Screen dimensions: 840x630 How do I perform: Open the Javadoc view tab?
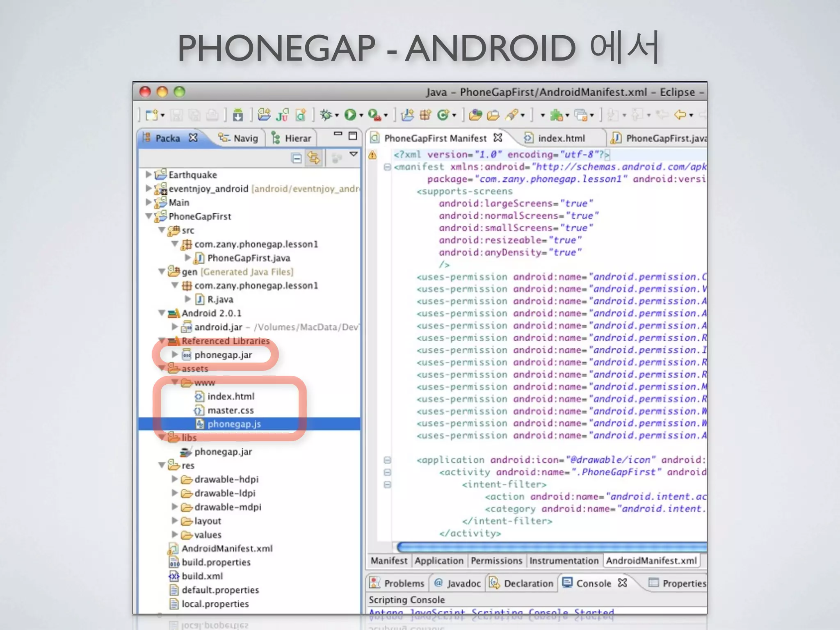click(x=457, y=583)
